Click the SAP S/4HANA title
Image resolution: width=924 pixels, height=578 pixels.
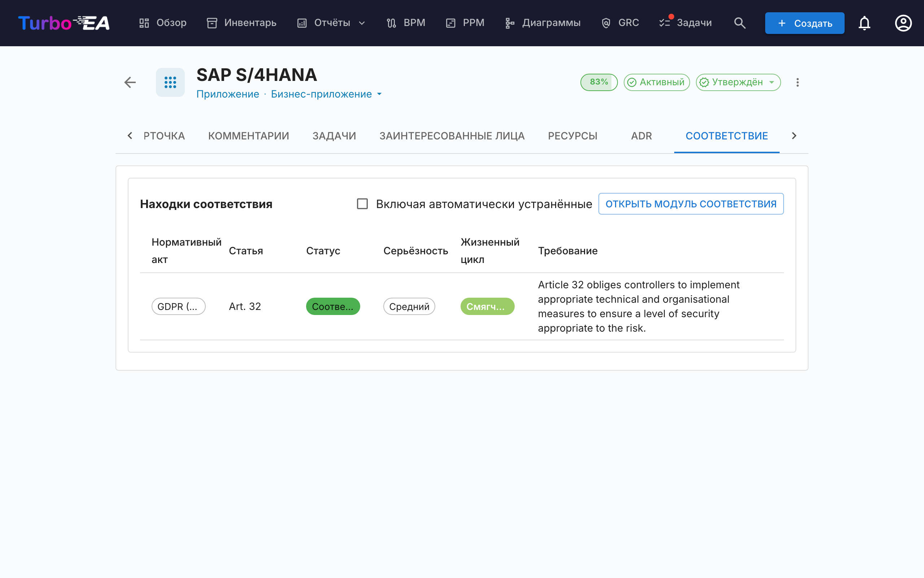point(257,74)
